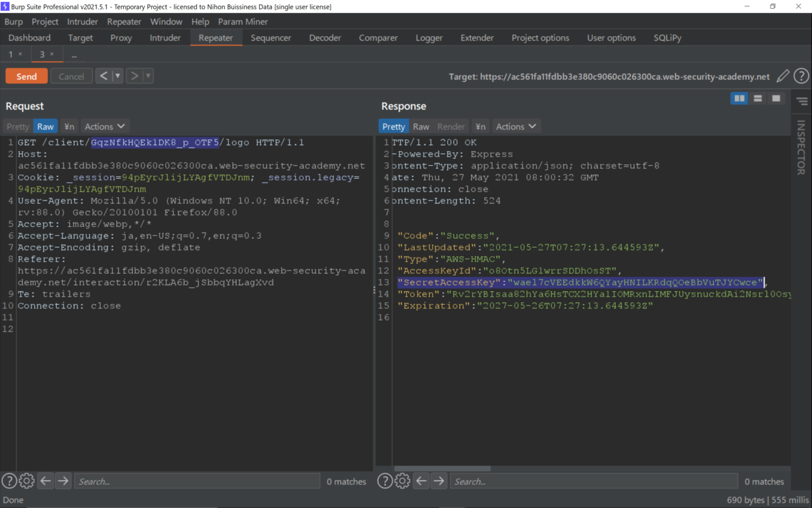
Task: Open back history dropdown arrow
Action: 118,76
